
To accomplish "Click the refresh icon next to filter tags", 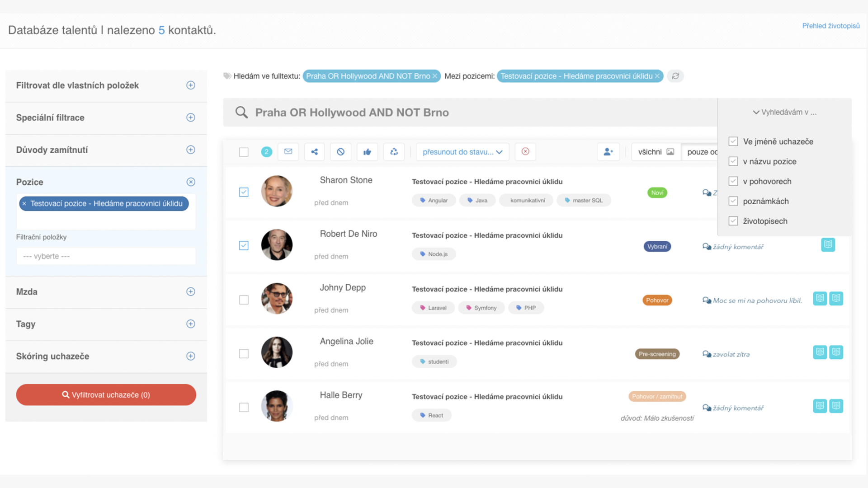I will tap(675, 76).
